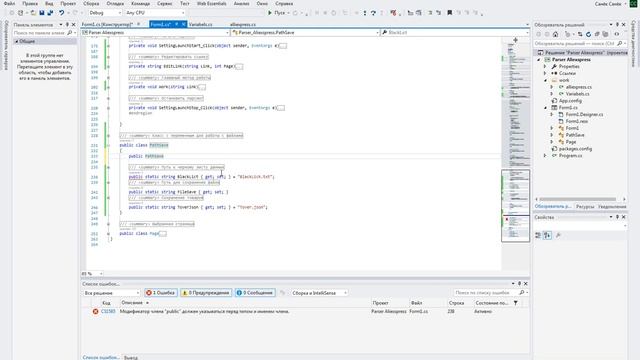Viewport: 640px width, 360px height.
Task: Toggle the 0 Предупреждения warnings filter
Action: click(x=206, y=293)
